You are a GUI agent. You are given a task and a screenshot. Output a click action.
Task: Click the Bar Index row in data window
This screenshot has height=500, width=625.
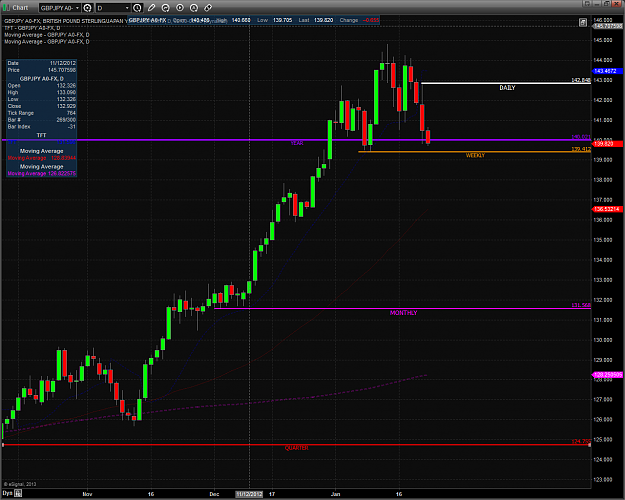pos(41,126)
